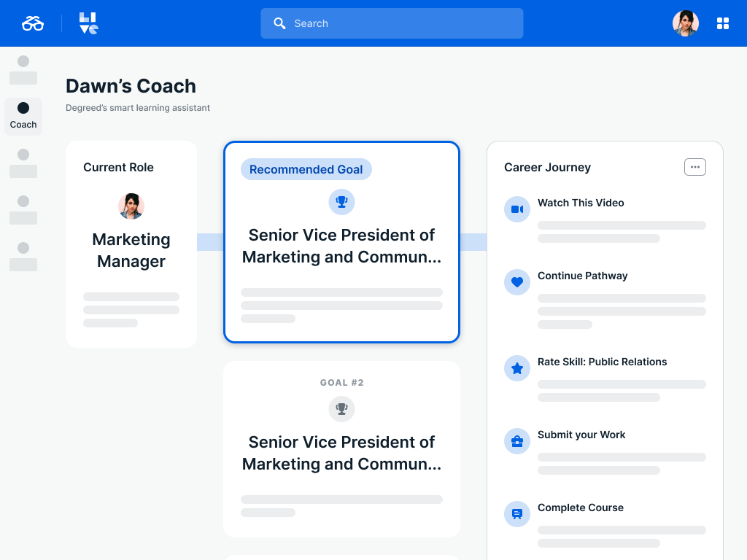Select the Coach sidebar item
747x560 pixels.
[23, 116]
